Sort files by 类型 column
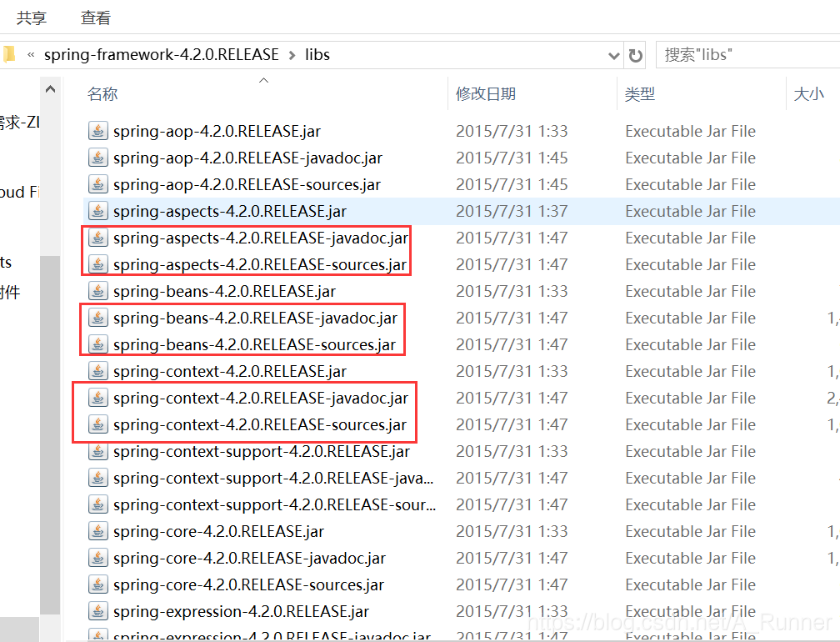The image size is (840, 642). 640,93
